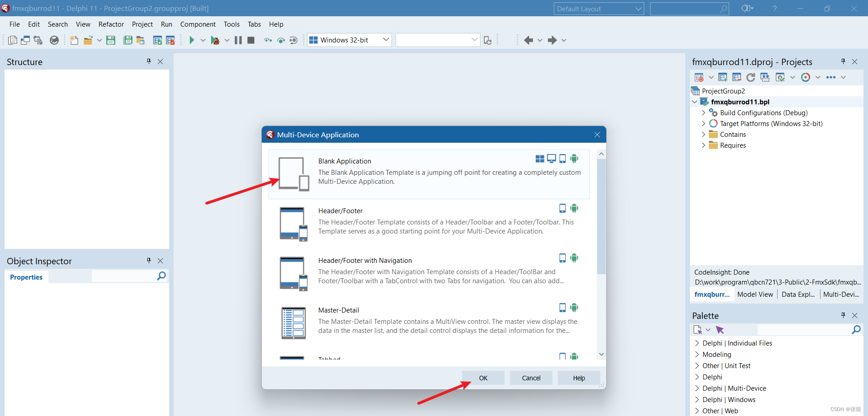Expand the Other | Unit Test palette category

[x=697, y=365]
